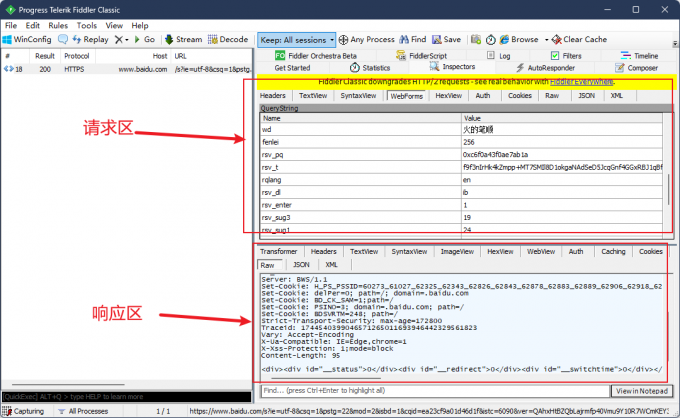This screenshot has width=680, height=418.
Task: Select response ImageView tab
Action: (x=457, y=251)
